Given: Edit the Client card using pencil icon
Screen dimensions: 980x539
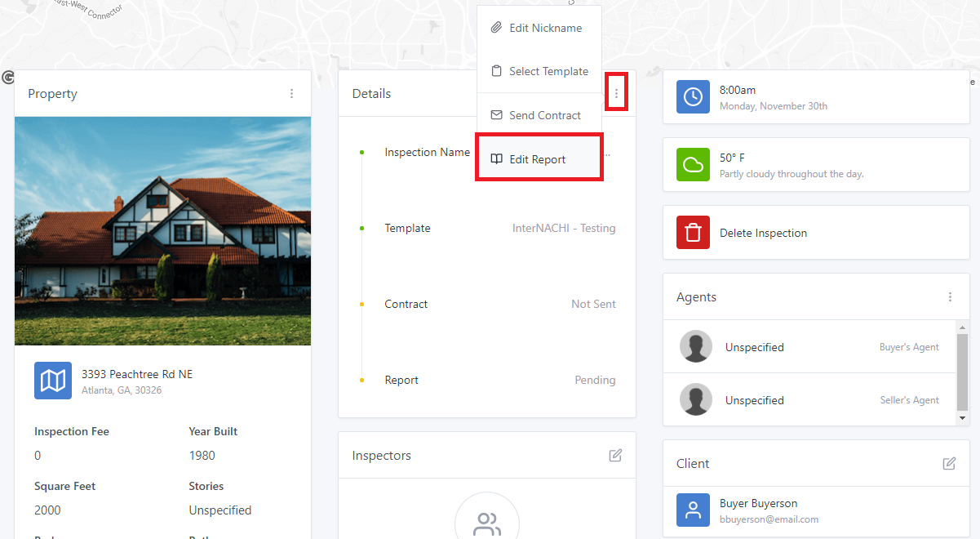Looking at the screenshot, I should [x=949, y=463].
